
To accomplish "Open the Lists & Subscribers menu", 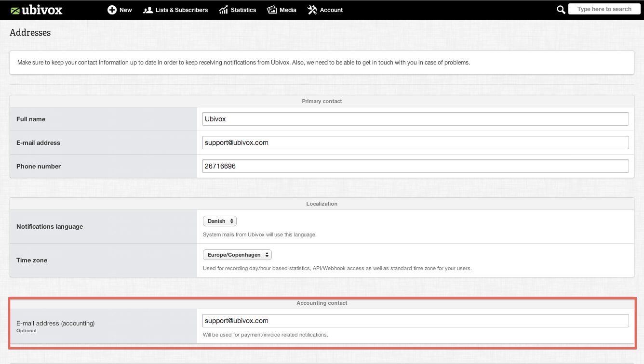I will (175, 10).
